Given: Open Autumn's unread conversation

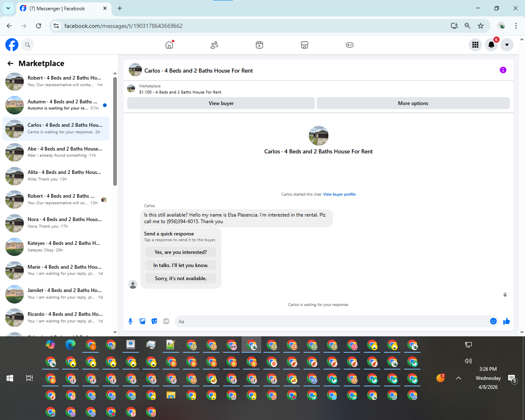Looking at the screenshot, I should (56, 105).
